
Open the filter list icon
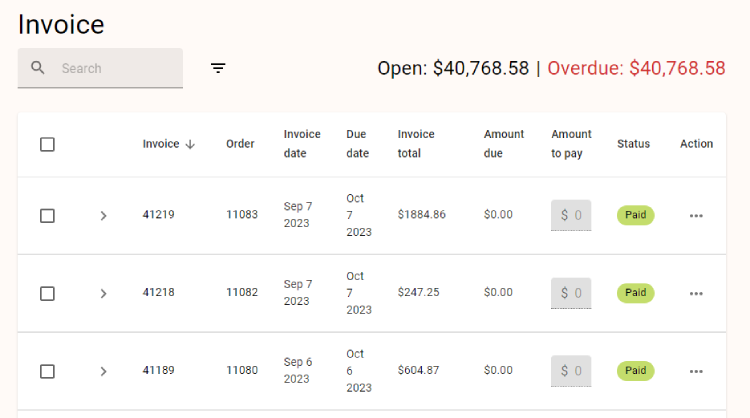click(x=218, y=68)
